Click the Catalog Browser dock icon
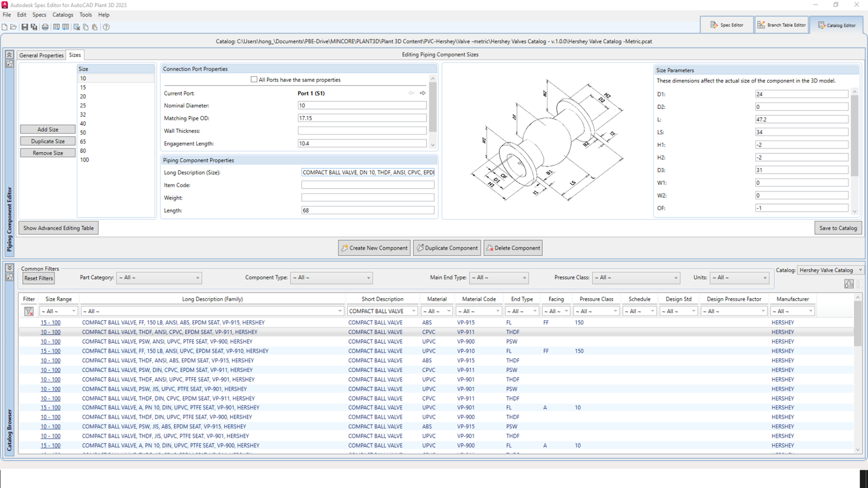Image resolution: width=868 pixels, height=488 pixels. point(9,277)
